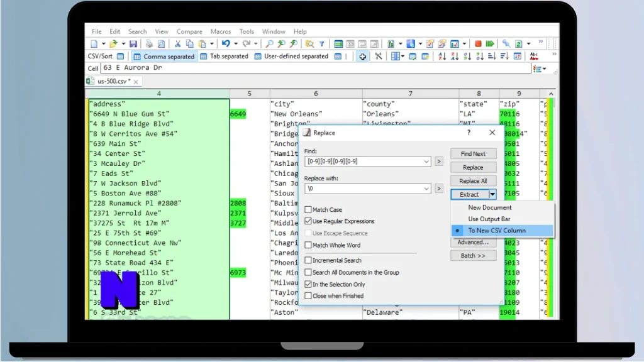Click the Find magnifier icon
Viewport: 644px width, 362px height.
click(x=269, y=44)
